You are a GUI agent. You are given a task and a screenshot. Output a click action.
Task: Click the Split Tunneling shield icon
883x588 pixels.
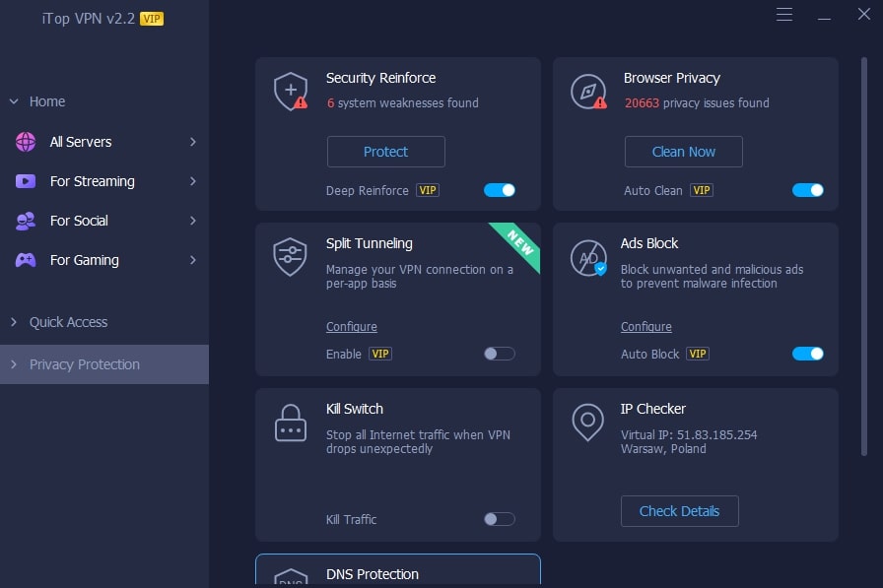pos(290,257)
